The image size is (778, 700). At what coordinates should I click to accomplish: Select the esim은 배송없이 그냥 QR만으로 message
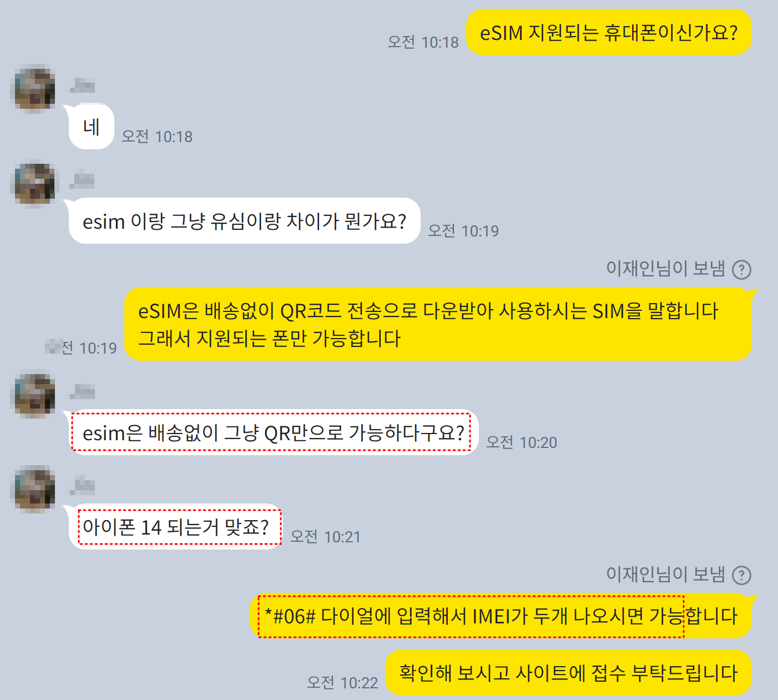click(272, 432)
